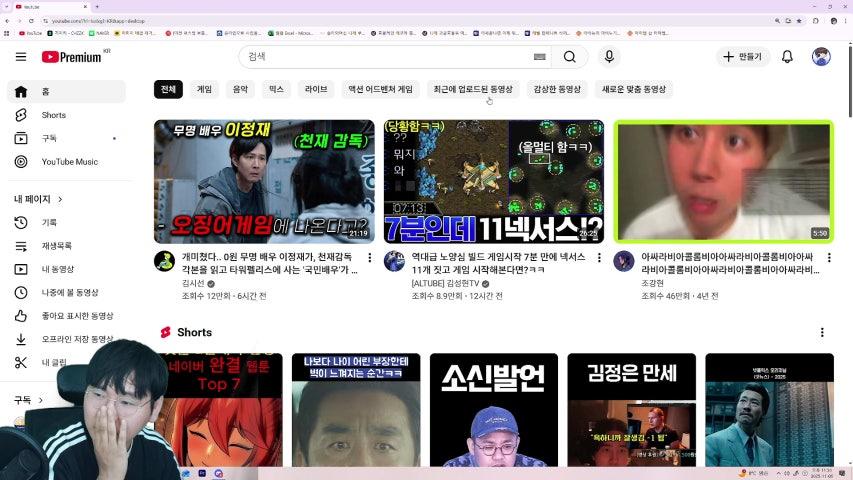Click the YouTube Premium logo
Image resolution: width=853 pixels, height=480 pixels.
tap(72, 57)
